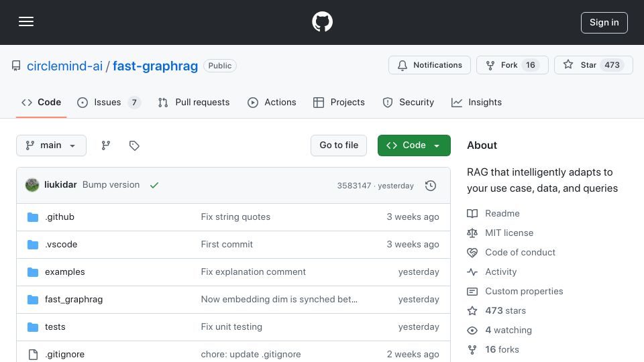The width and height of the screenshot is (644, 362).
Task: Open the .github folder
Action: [60, 217]
